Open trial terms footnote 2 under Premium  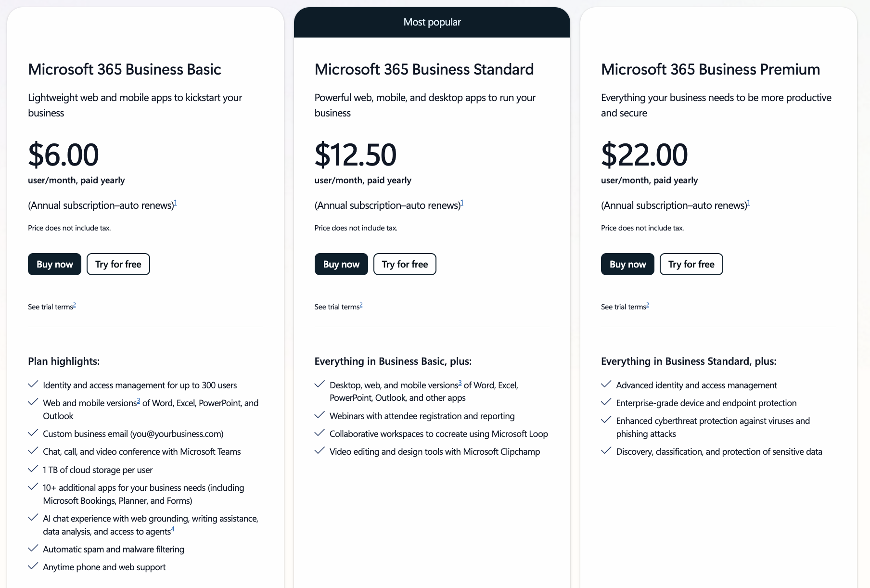(x=648, y=305)
